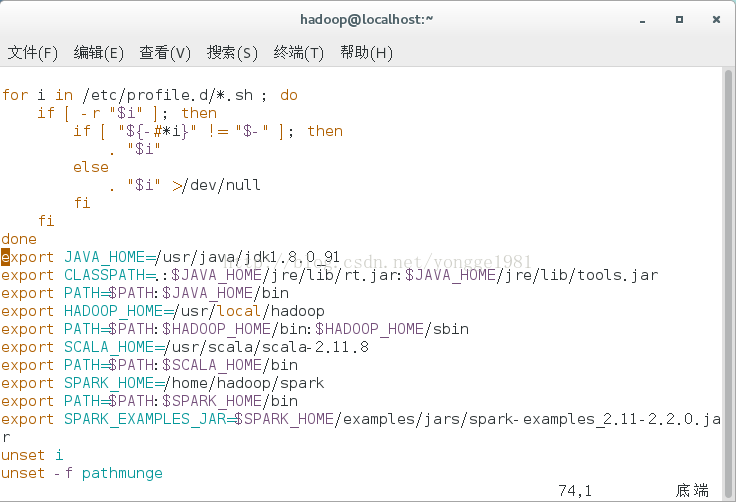The image size is (736, 502).
Task: Click the 'else' keyword
Action: pyautogui.click(x=91, y=167)
